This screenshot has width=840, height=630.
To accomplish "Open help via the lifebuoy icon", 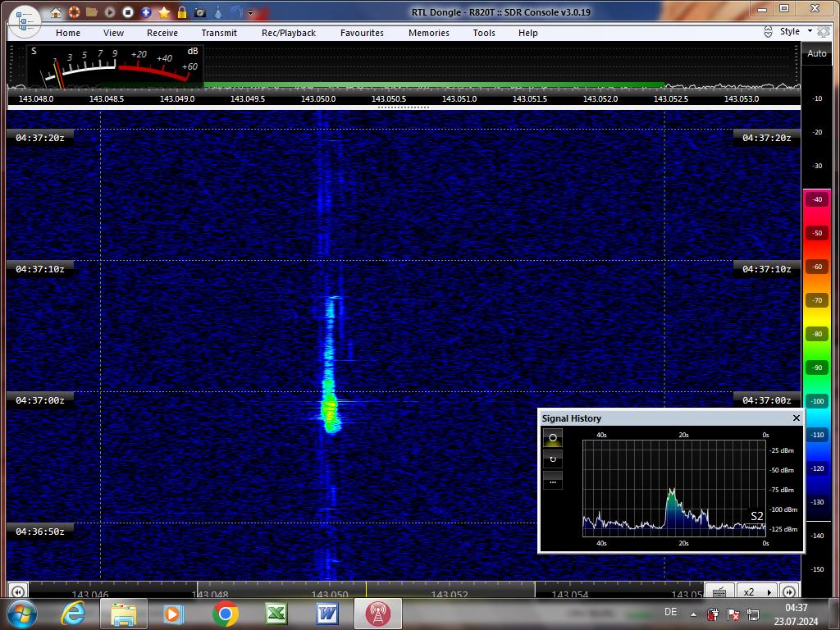I will pyautogui.click(x=74, y=12).
